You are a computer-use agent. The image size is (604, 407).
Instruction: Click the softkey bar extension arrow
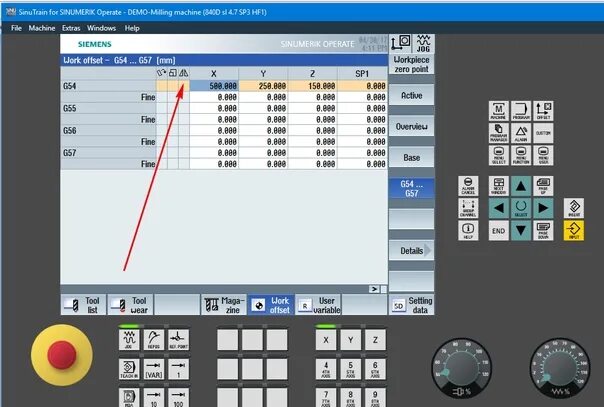pyautogui.click(x=374, y=289)
